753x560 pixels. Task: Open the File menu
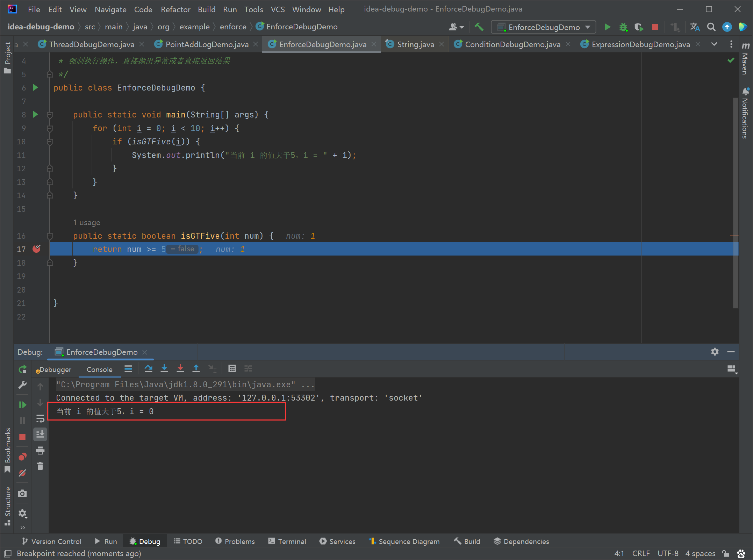(x=34, y=9)
